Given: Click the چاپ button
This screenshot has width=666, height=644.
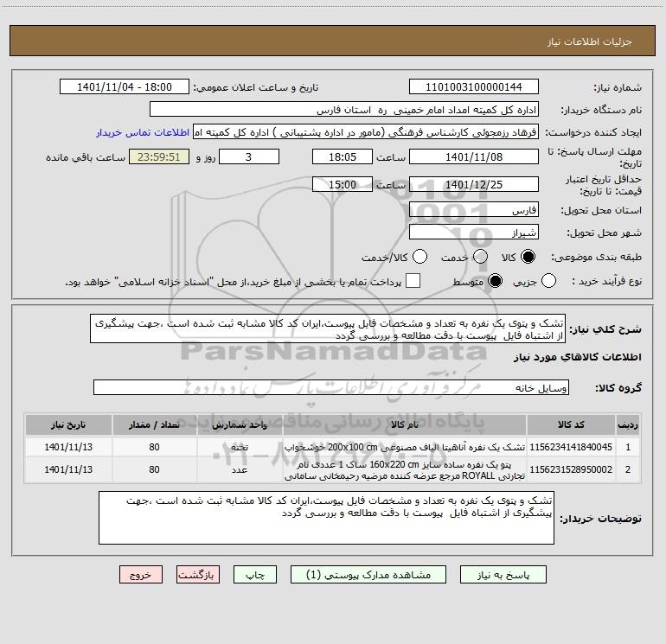Looking at the screenshot, I should [x=255, y=575].
